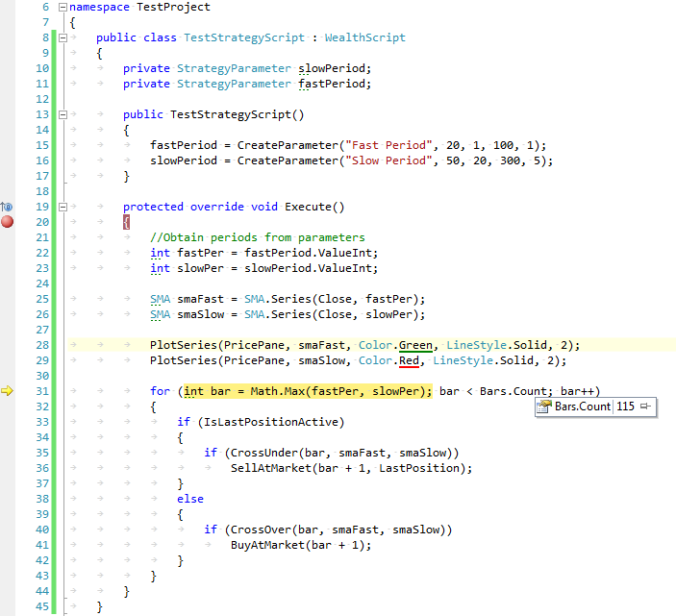Click the property icon in the Bars.Count tooltip
Screen dimensions: 676x616
coord(544,407)
